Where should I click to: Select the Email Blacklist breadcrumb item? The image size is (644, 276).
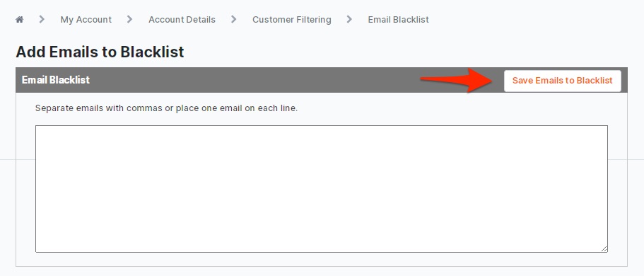tap(399, 19)
